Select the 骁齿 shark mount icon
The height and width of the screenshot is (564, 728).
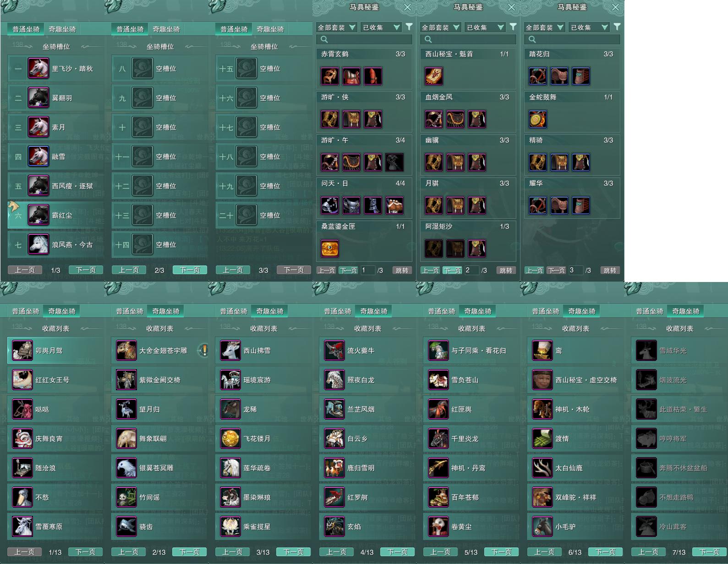coord(126,527)
